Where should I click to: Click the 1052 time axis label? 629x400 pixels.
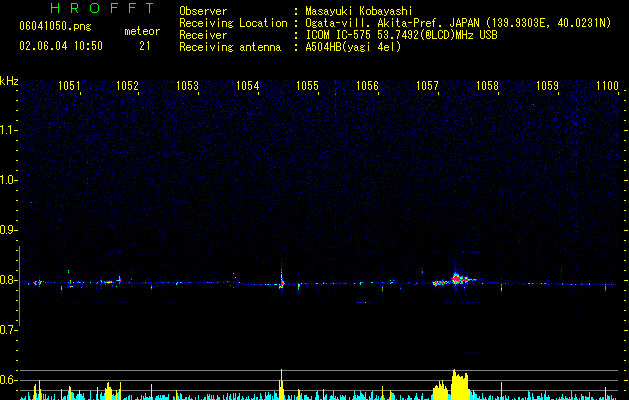(x=127, y=86)
